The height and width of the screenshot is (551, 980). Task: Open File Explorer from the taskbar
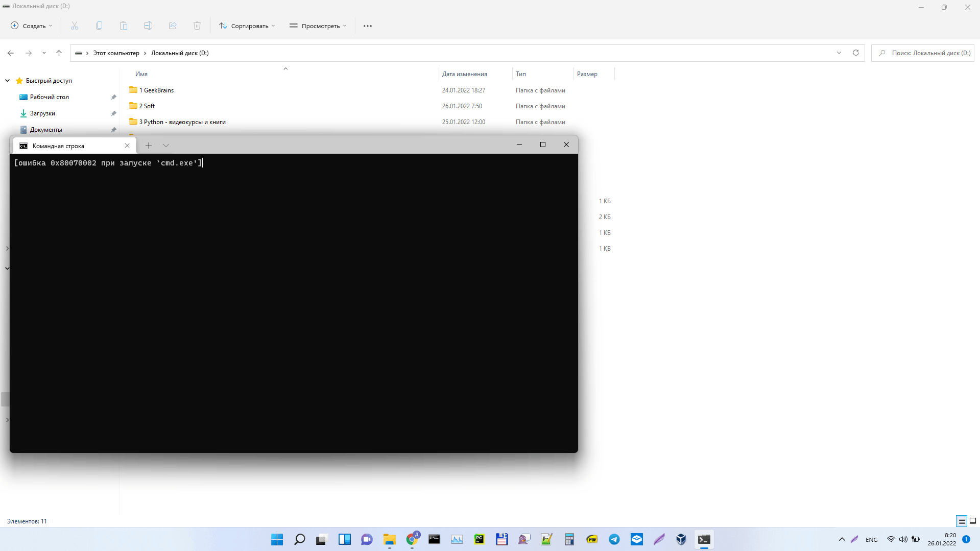point(390,539)
